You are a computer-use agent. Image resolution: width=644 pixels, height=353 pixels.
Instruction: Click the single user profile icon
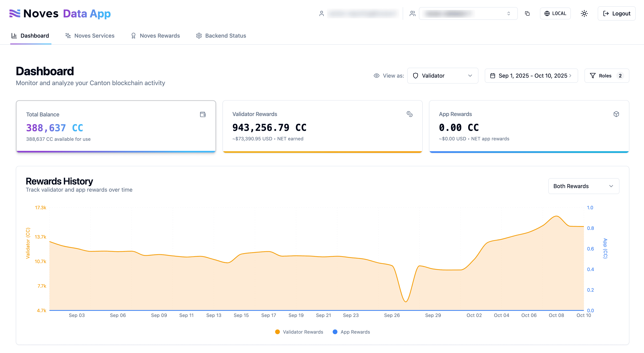pyautogui.click(x=321, y=13)
